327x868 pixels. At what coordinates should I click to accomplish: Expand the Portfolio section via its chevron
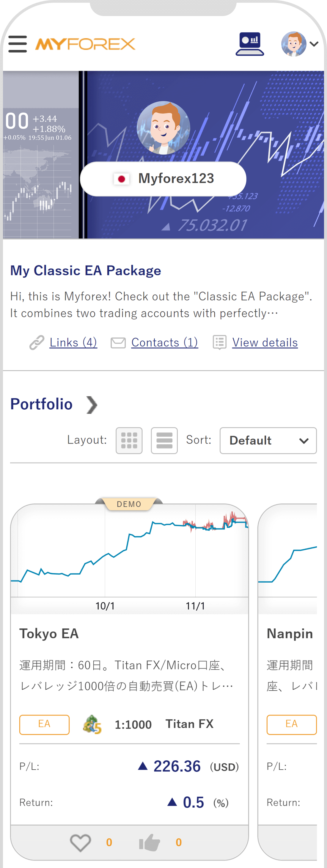coord(92,404)
